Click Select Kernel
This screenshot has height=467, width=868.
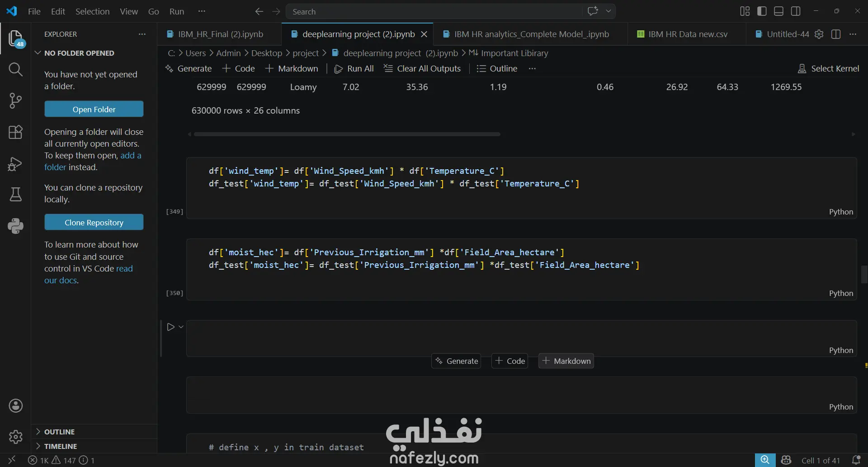click(x=829, y=68)
